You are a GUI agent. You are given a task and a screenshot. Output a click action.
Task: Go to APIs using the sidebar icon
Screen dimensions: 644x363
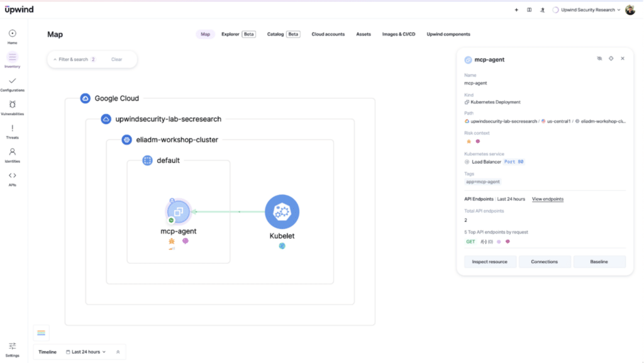[x=13, y=177]
